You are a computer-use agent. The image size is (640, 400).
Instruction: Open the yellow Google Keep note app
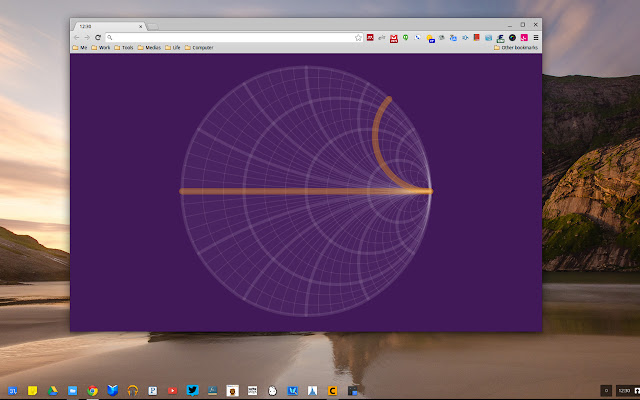(x=32, y=391)
